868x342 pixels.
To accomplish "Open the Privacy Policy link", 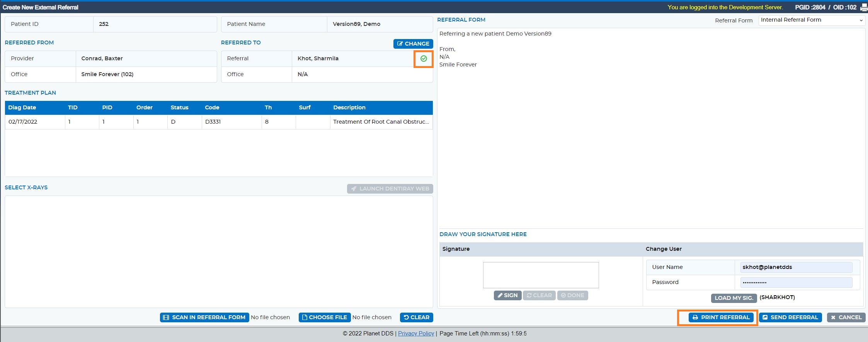I will [416, 333].
